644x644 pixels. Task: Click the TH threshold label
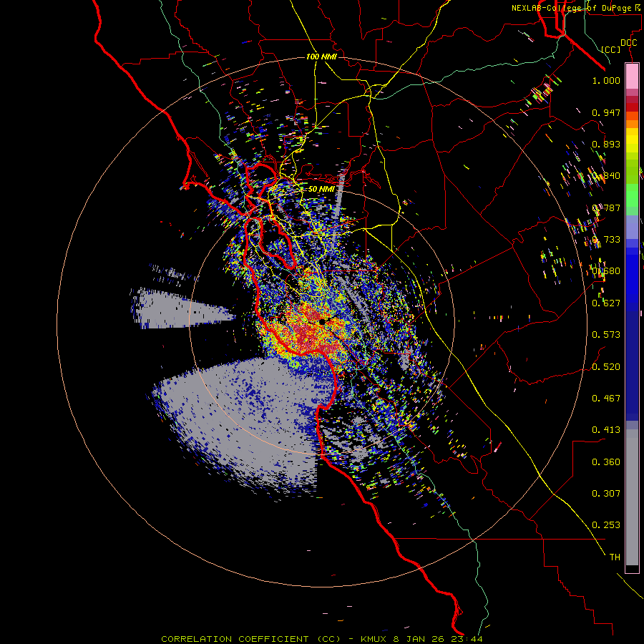615,557
